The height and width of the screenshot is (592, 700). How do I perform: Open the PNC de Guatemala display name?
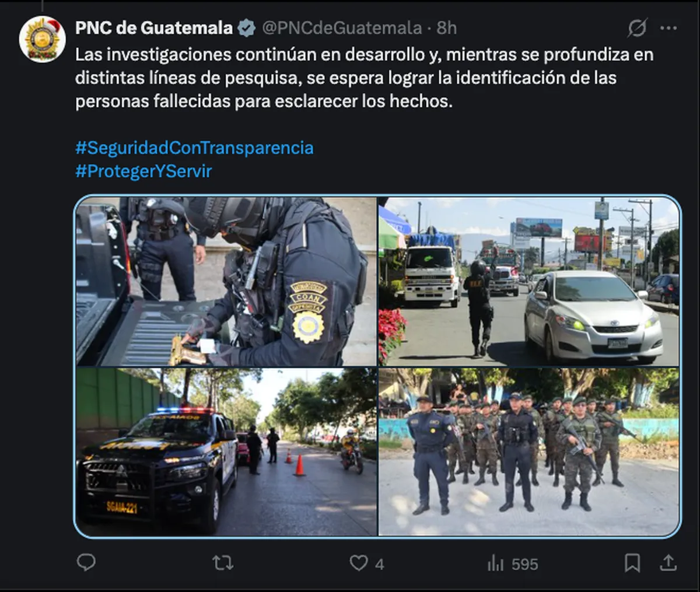[154, 27]
